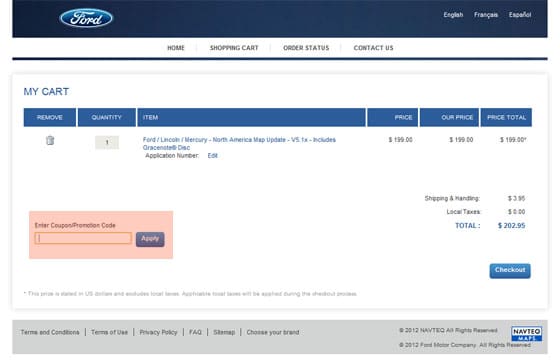Open Terms and Conditions footer link
This screenshot has height=362, width=560.
pyautogui.click(x=50, y=332)
